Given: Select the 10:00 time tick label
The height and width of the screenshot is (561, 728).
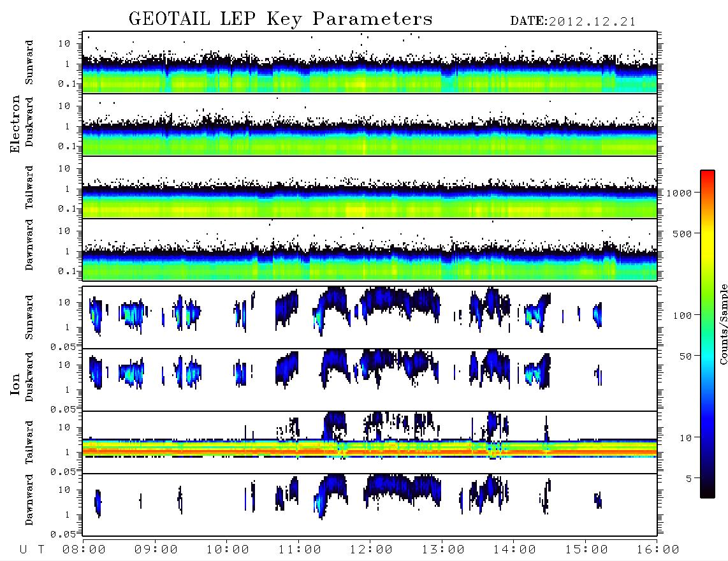Looking at the screenshot, I should pos(228,550).
